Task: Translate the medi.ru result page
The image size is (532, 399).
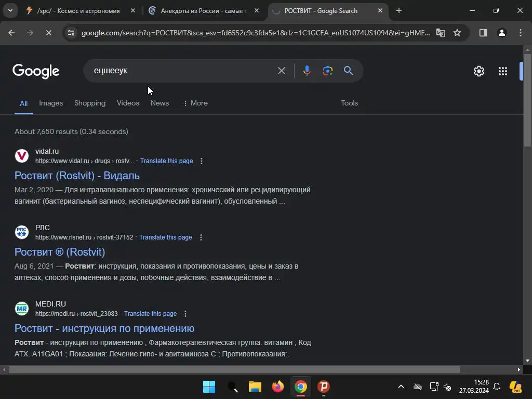Action: point(150,313)
